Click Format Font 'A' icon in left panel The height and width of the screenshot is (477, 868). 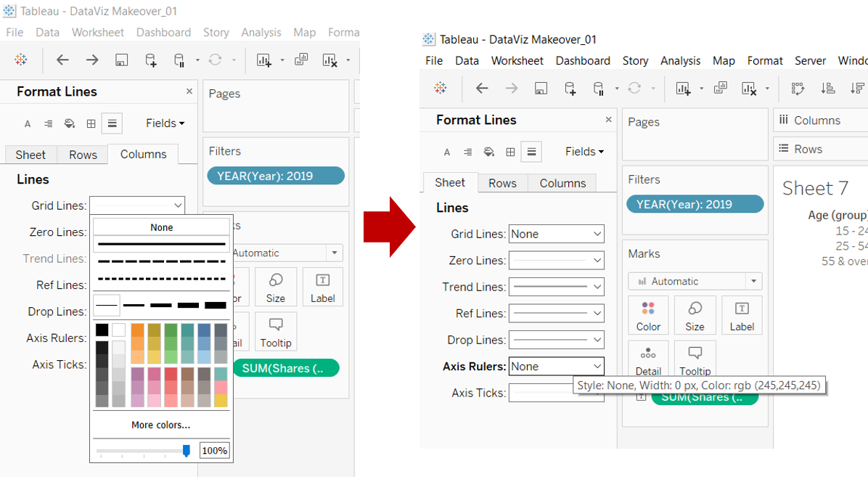tap(28, 123)
